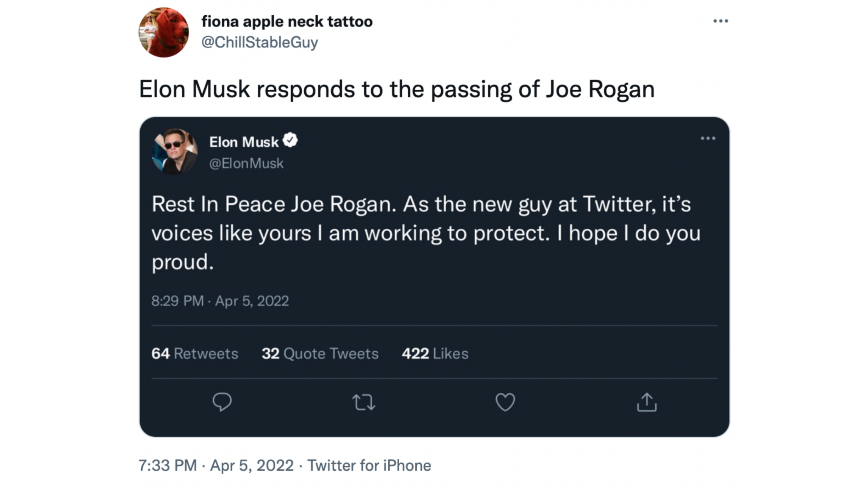868x488 pixels.
Task: Open the @ElonMusk handle link
Action: (x=246, y=163)
